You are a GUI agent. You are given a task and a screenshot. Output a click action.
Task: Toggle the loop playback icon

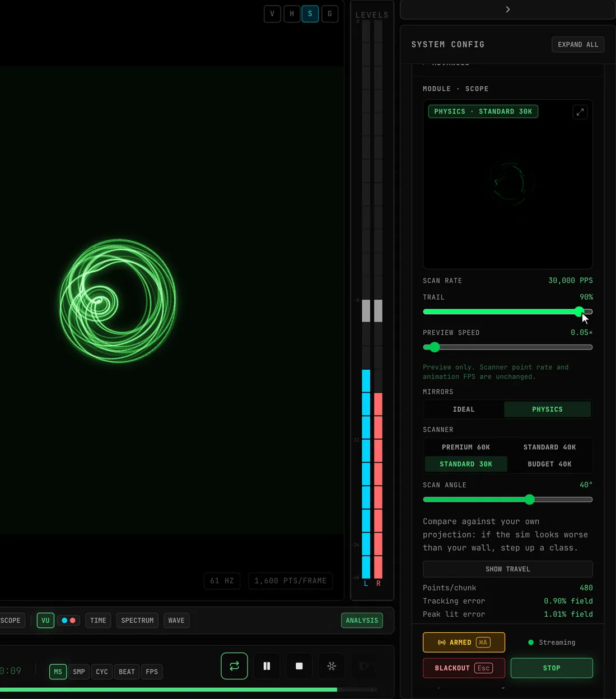(234, 666)
